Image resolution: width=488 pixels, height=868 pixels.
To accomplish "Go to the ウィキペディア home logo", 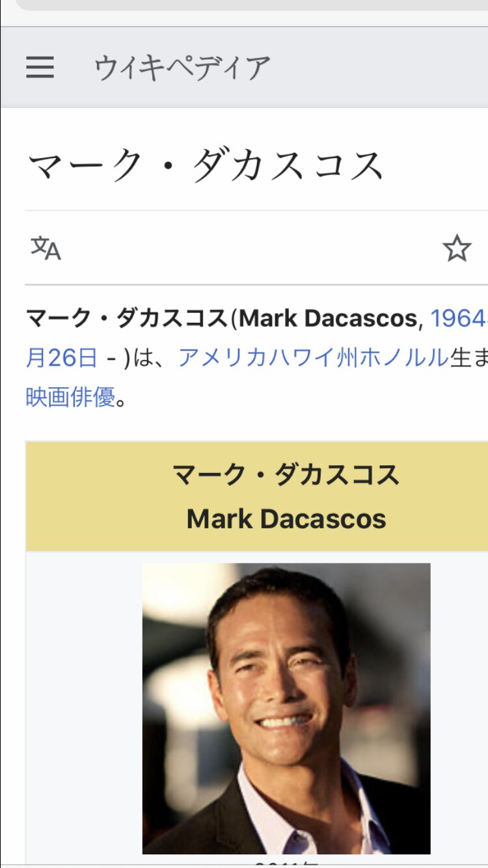I will [182, 68].
